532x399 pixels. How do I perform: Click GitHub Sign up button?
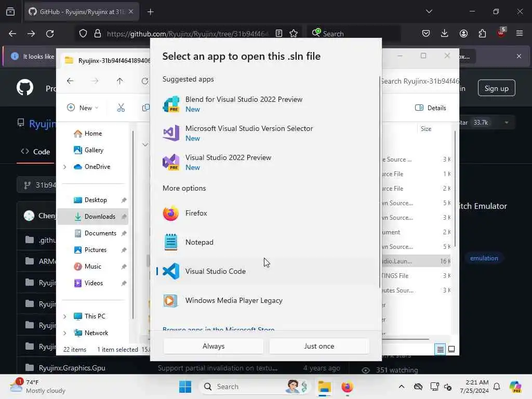click(x=496, y=88)
